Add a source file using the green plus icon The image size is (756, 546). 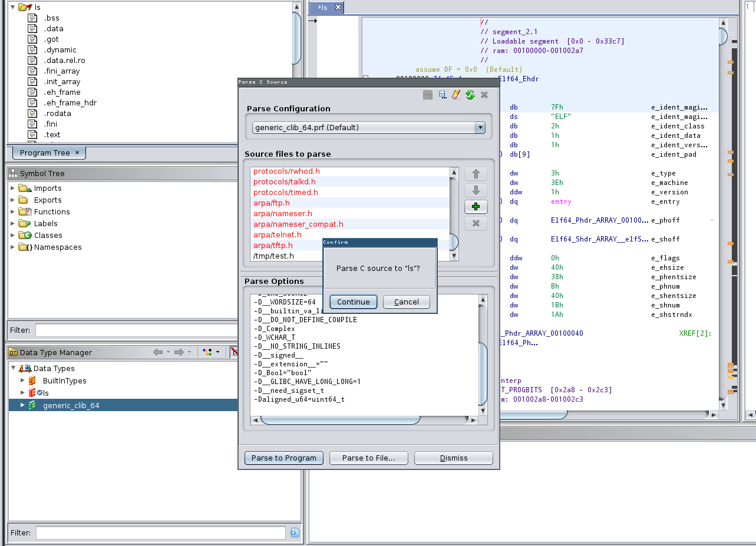click(x=476, y=207)
